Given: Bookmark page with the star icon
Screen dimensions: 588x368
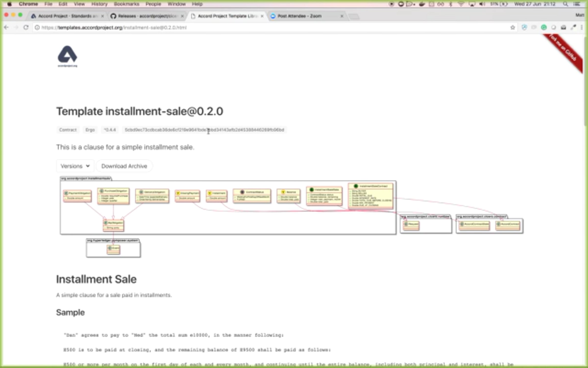Looking at the screenshot, I should point(513,27).
